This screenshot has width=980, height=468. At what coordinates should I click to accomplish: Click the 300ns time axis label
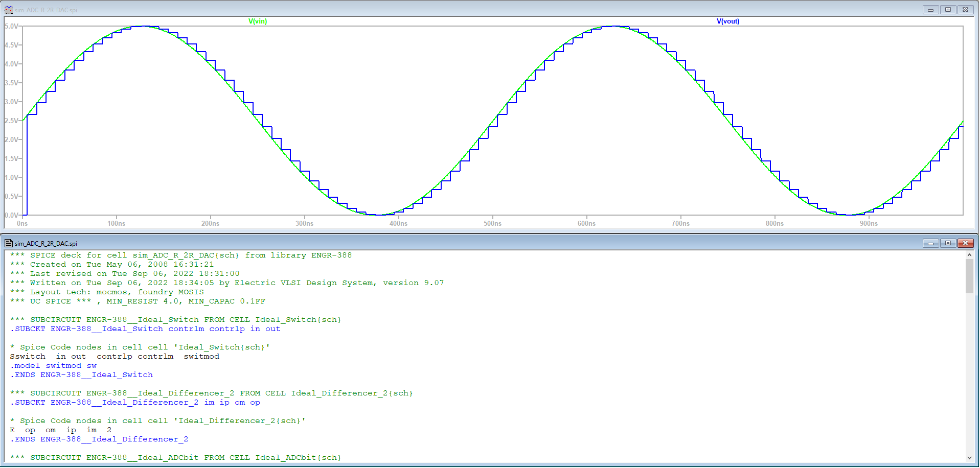[304, 223]
